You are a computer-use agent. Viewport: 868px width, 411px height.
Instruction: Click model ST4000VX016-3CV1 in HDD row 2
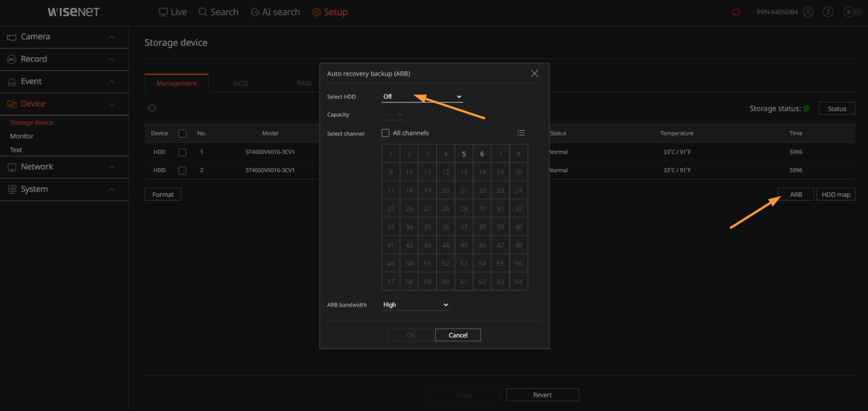(270, 171)
